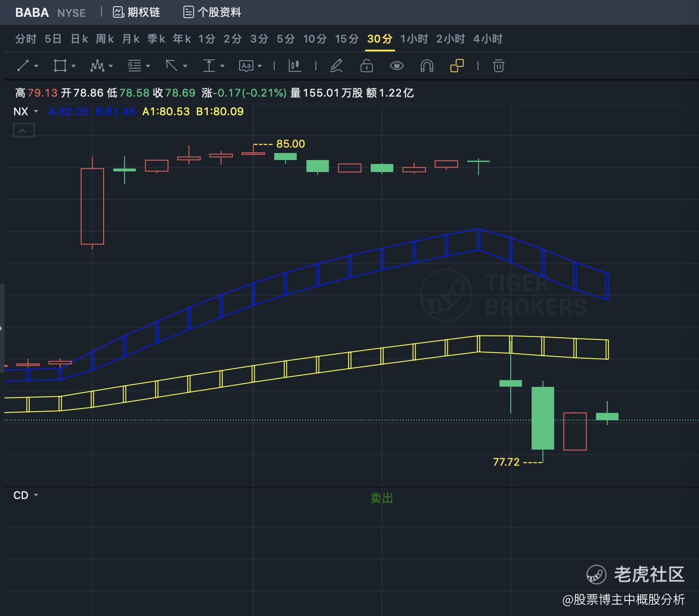Image resolution: width=699 pixels, height=616 pixels.
Task: Select the 3分 interval
Action: point(259,39)
